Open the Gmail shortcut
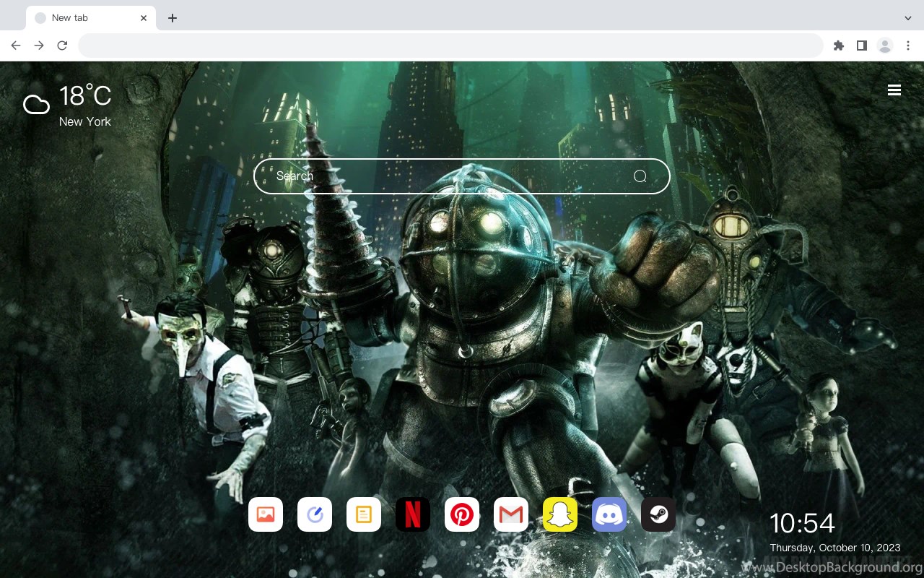This screenshot has height=578, width=924. [x=511, y=514]
